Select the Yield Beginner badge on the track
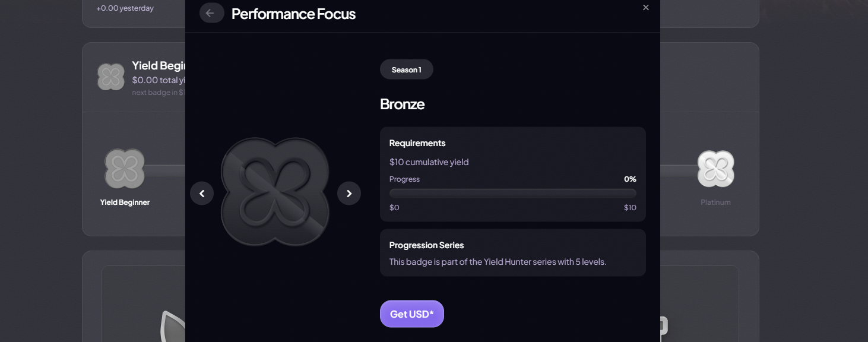Image resolution: width=868 pixels, height=342 pixels. point(125,169)
